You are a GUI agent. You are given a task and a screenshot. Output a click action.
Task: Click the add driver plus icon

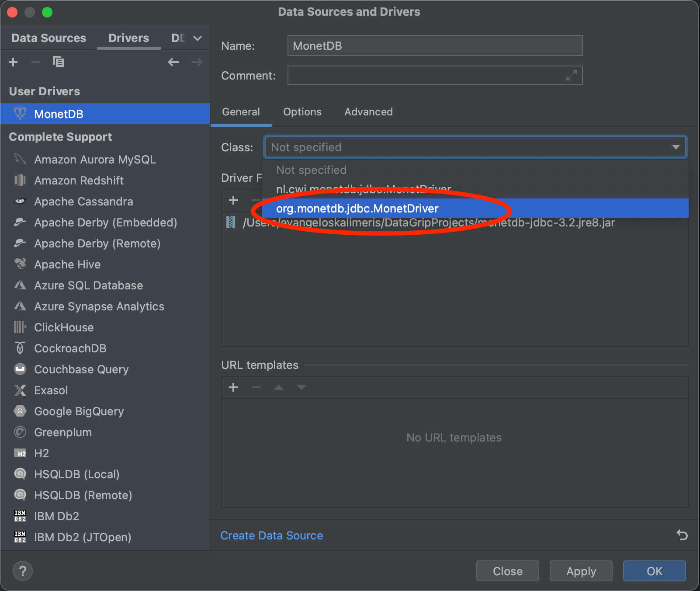coord(13,62)
